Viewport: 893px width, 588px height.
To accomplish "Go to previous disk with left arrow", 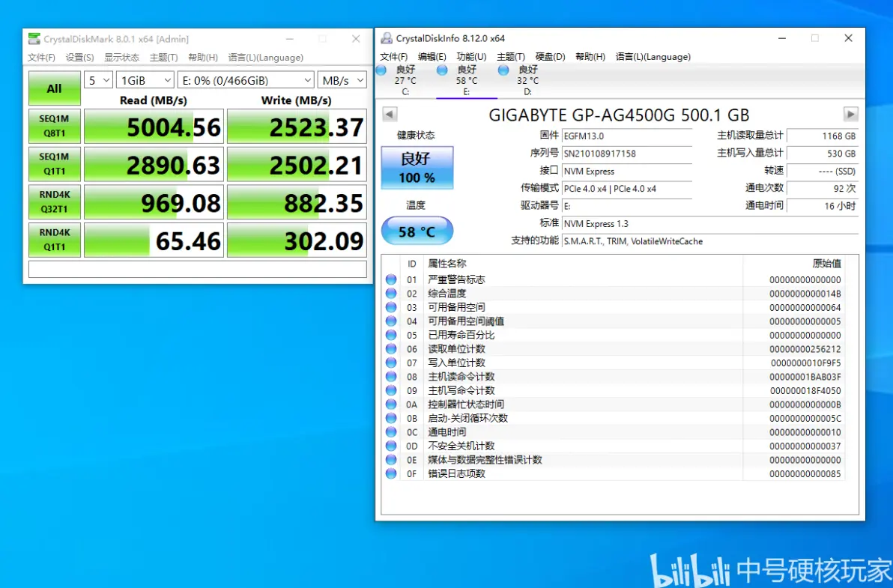I will coord(390,114).
